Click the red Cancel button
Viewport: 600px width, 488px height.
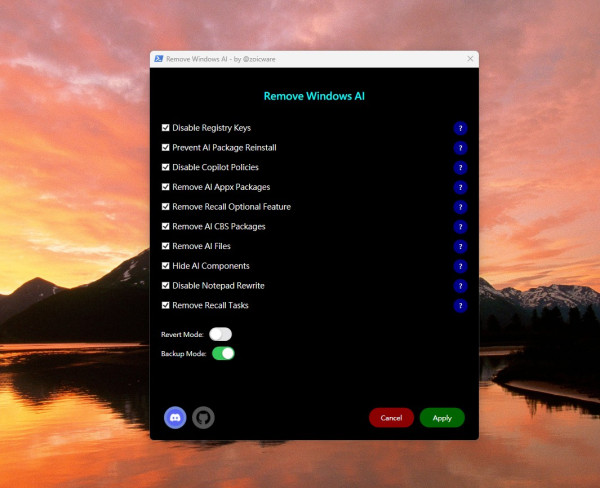coord(391,418)
